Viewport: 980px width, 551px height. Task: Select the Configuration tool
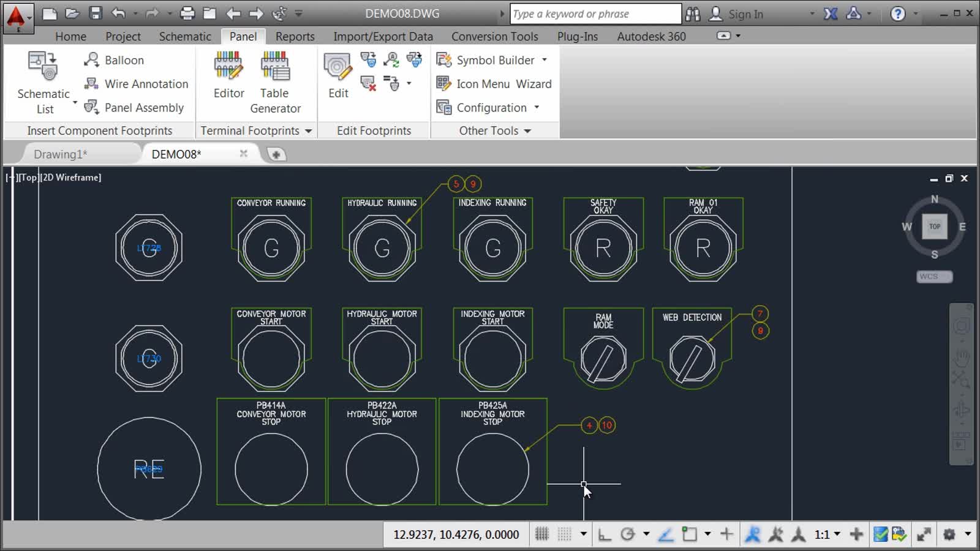pyautogui.click(x=490, y=108)
